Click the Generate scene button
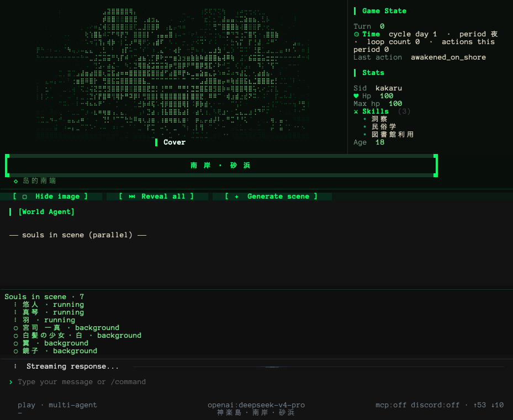Viewport: 513px width, 420px height. pos(272,196)
